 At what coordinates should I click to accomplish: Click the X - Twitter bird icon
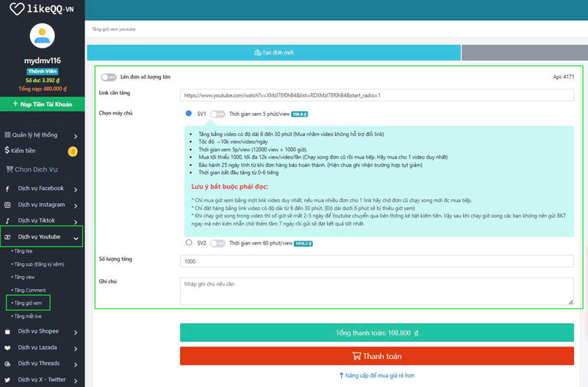[7, 380]
